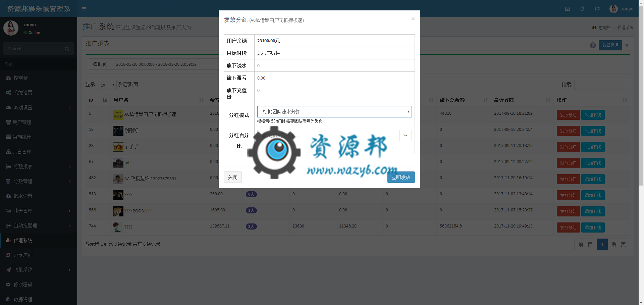The width and height of the screenshot is (644, 305).
Task: Open the envelope messages icon
Action: (568, 9)
